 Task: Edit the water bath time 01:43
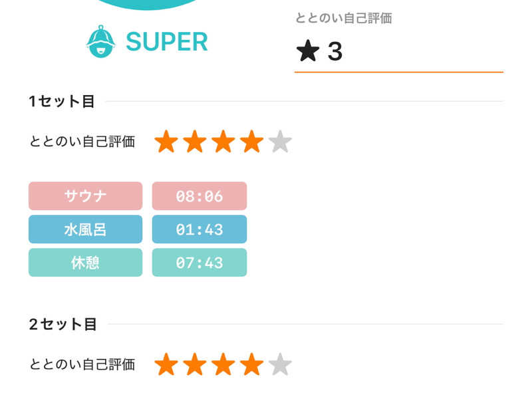coord(199,229)
